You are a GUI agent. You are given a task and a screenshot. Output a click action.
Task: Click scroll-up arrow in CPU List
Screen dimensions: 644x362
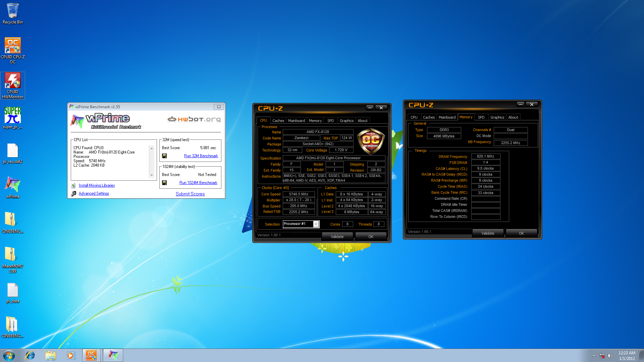152,148
